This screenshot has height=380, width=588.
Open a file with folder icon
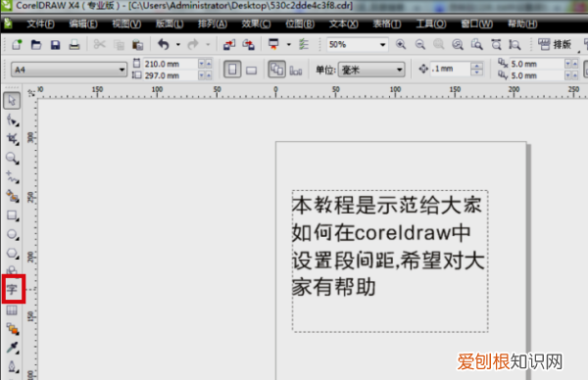[x=36, y=45]
